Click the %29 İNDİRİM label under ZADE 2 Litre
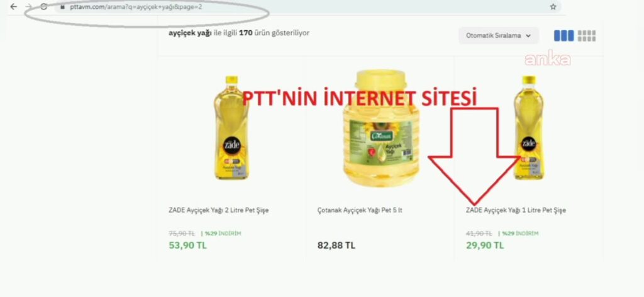 (x=221, y=233)
